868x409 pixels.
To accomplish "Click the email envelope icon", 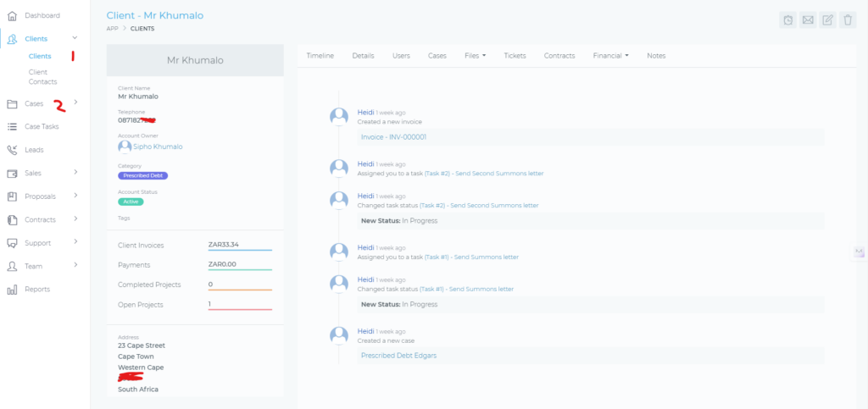I will pyautogui.click(x=808, y=19).
